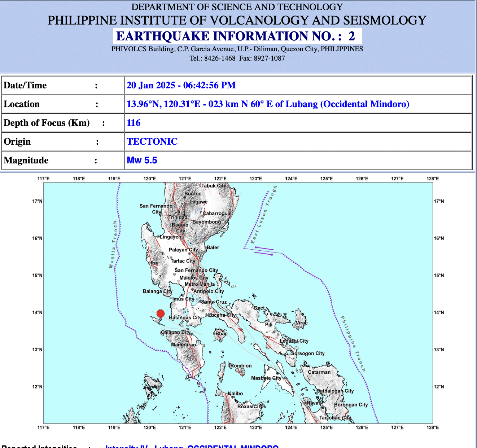Click 'Mamburao' label on the map
Screen dimensions: 477x448
point(183,345)
